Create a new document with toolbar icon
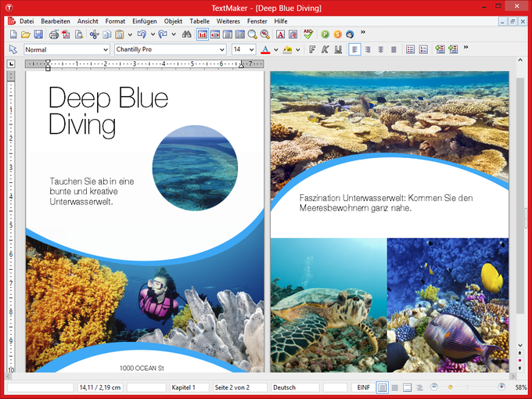532x399 pixels. pos(13,34)
